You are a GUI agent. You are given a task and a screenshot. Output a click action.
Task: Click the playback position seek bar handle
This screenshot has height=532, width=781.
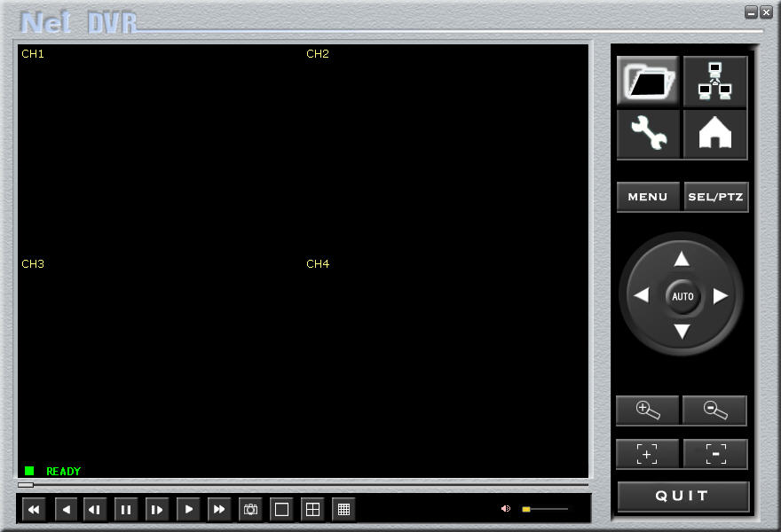coord(26,485)
